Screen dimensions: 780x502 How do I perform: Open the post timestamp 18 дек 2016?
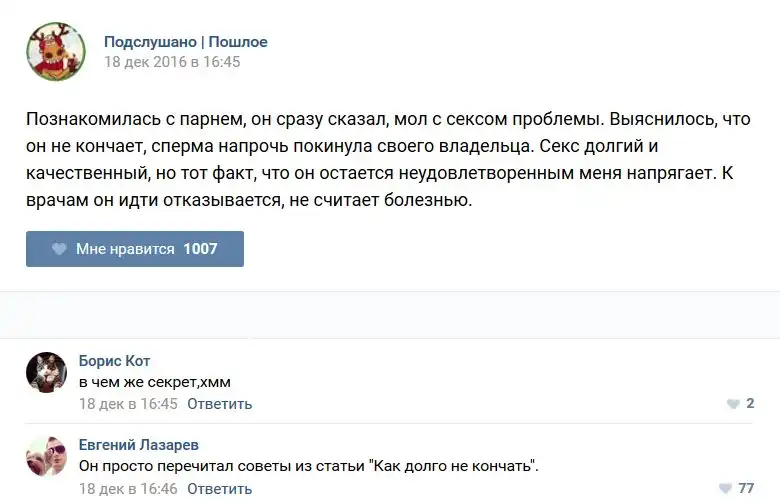click(172, 62)
